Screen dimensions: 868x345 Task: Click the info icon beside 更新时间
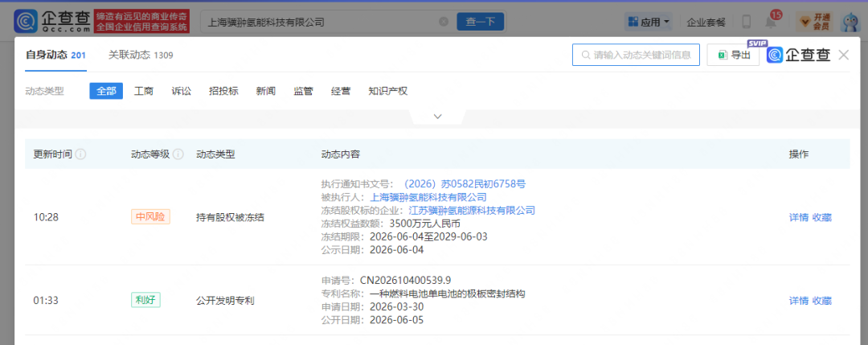point(80,154)
